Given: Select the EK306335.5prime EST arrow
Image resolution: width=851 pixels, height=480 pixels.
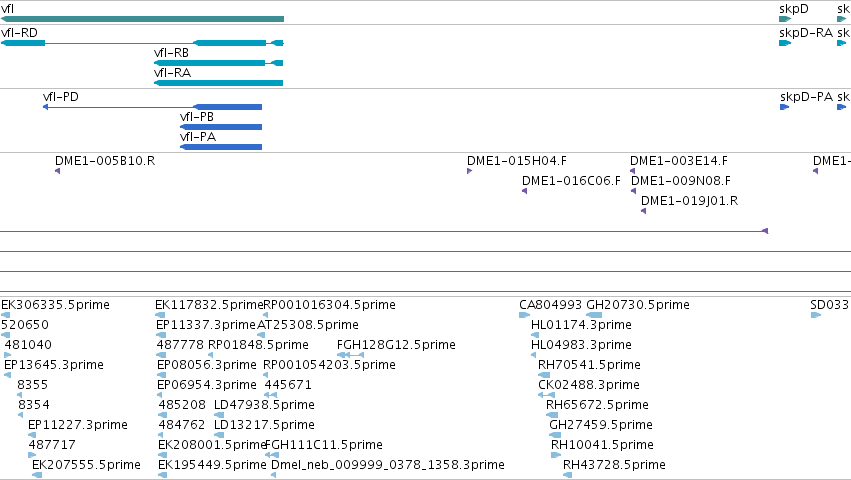Looking at the screenshot, I should coord(5,315).
